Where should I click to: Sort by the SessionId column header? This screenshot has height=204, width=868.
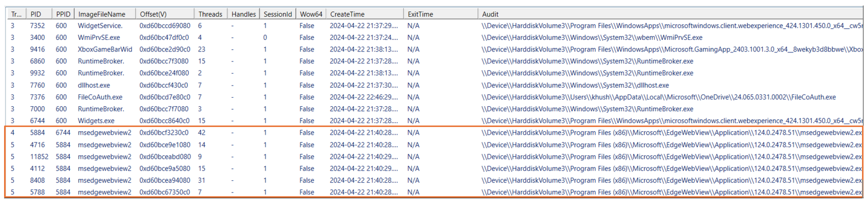278,14
